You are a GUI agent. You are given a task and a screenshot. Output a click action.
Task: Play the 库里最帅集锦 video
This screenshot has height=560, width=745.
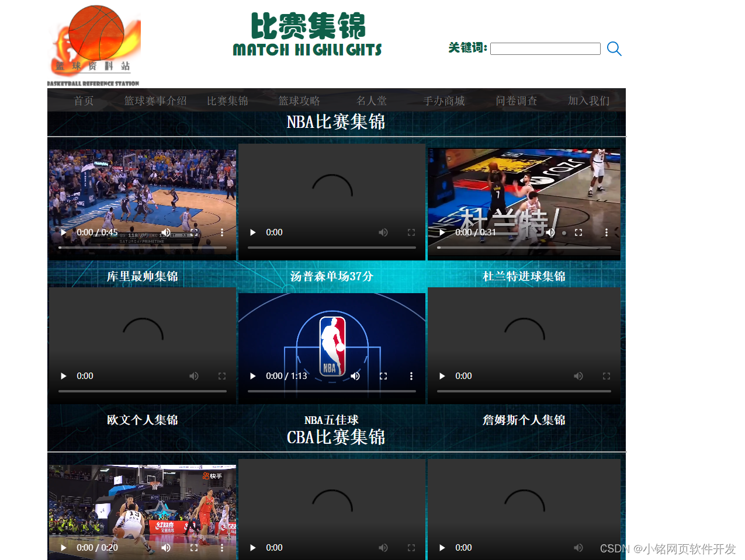63,232
